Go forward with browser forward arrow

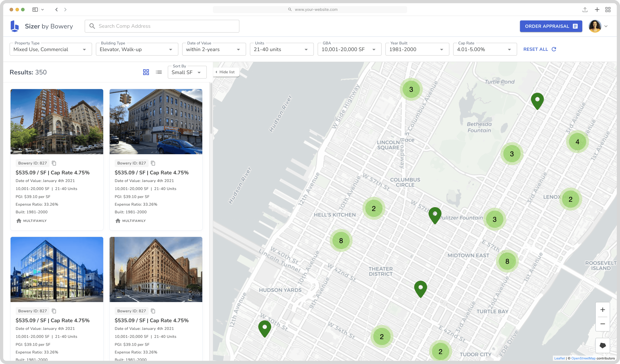[x=65, y=10]
